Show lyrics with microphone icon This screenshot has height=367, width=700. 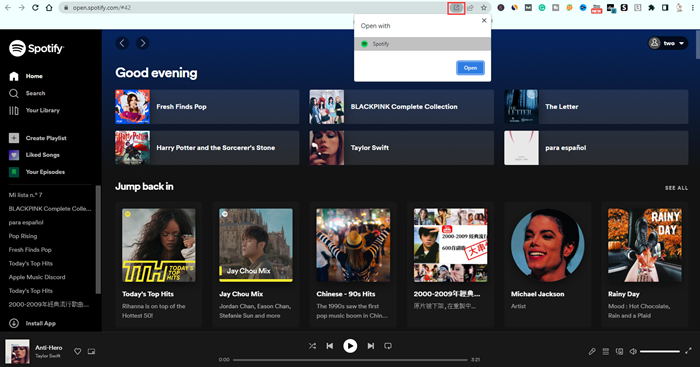[592, 352]
